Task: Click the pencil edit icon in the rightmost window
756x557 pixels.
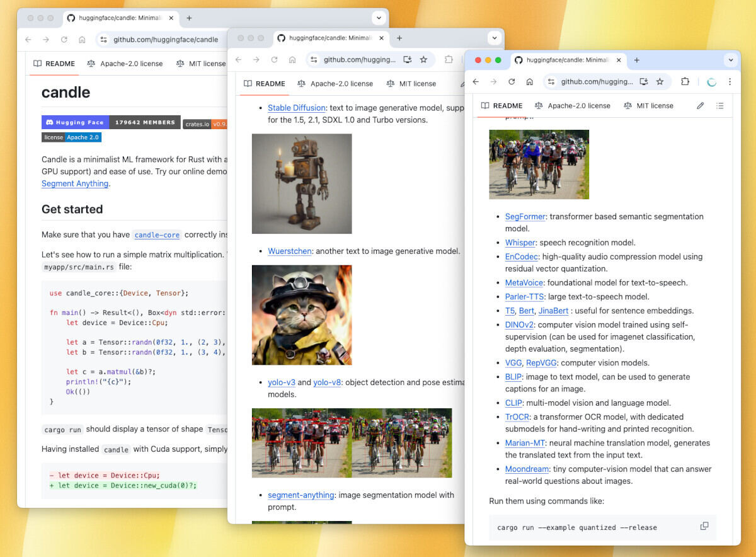Action: pos(700,106)
